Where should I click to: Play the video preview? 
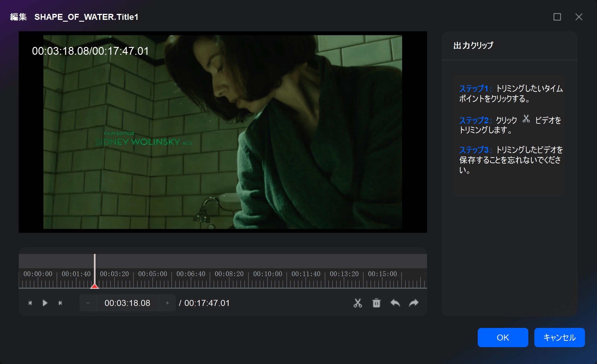(45, 303)
